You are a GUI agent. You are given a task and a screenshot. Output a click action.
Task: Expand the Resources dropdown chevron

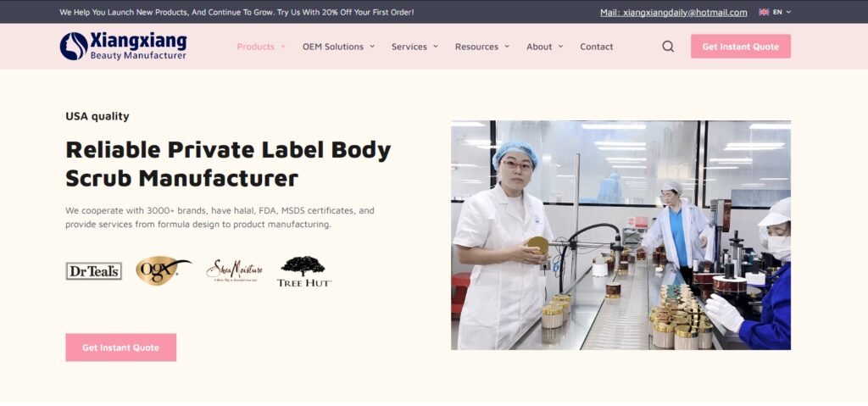pyautogui.click(x=507, y=47)
